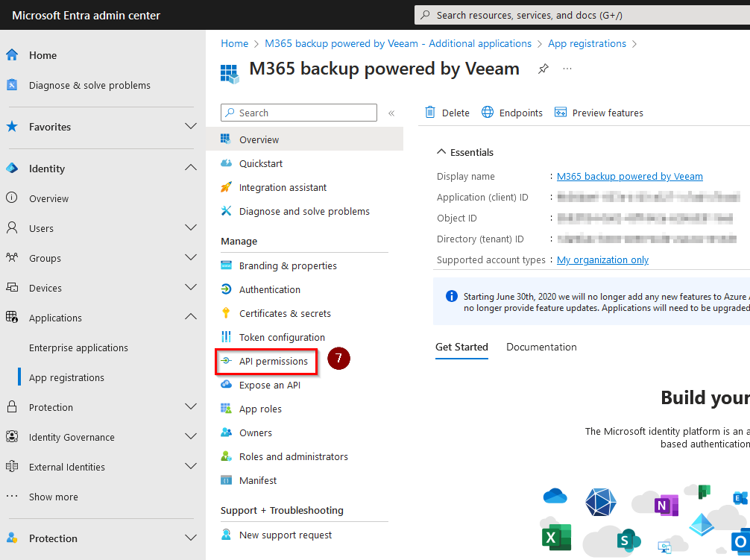Expand the Favorites section chevron
The height and width of the screenshot is (560, 750).
191,126
